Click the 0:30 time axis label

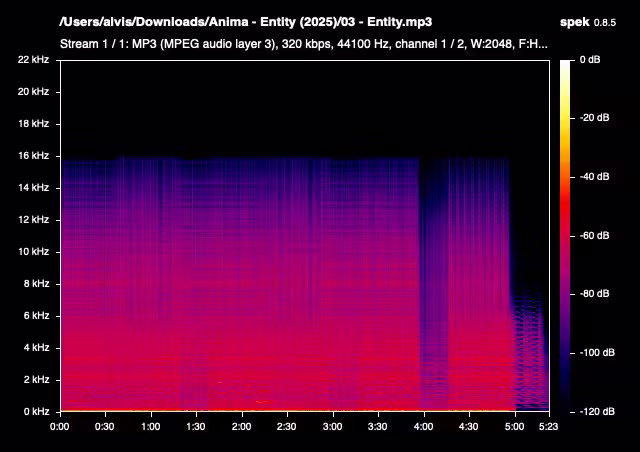click(x=104, y=427)
